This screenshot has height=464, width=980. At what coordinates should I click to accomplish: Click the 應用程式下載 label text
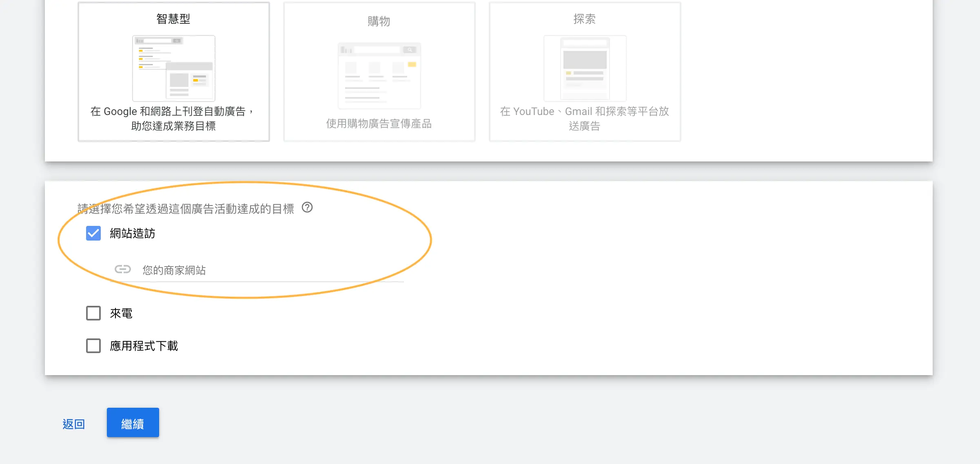[144, 346]
